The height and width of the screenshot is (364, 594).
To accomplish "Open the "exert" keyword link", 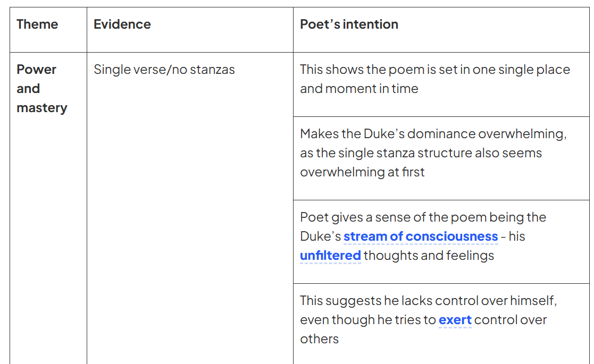I will pyautogui.click(x=455, y=320).
